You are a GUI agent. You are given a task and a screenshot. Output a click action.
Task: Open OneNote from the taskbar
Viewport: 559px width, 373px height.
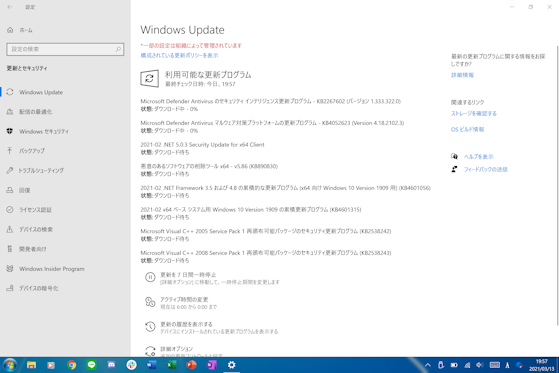click(211, 365)
